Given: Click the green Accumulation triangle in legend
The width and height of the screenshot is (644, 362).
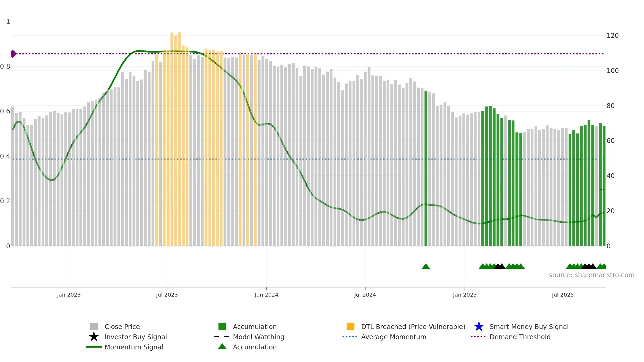Looking at the screenshot, I should pyautogui.click(x=222, y=346).
